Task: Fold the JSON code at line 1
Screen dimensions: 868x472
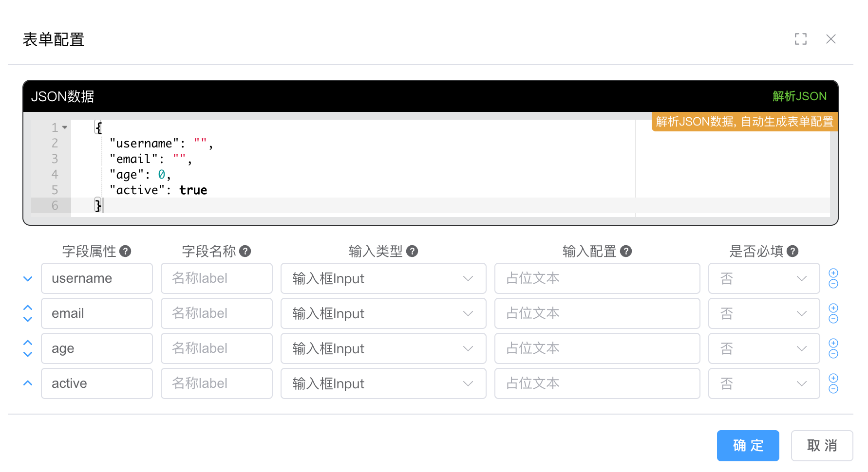Action: (x=65, y=127)
